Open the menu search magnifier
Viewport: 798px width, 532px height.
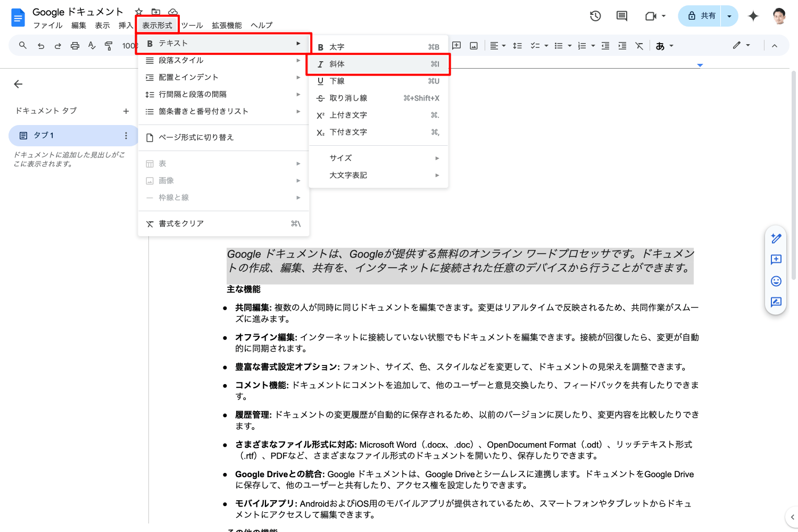point(23,46)
